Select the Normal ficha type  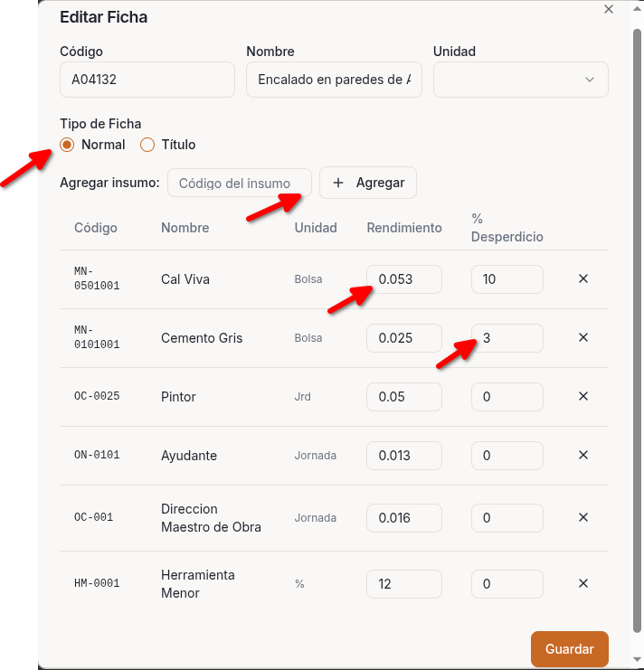[67, 145]
